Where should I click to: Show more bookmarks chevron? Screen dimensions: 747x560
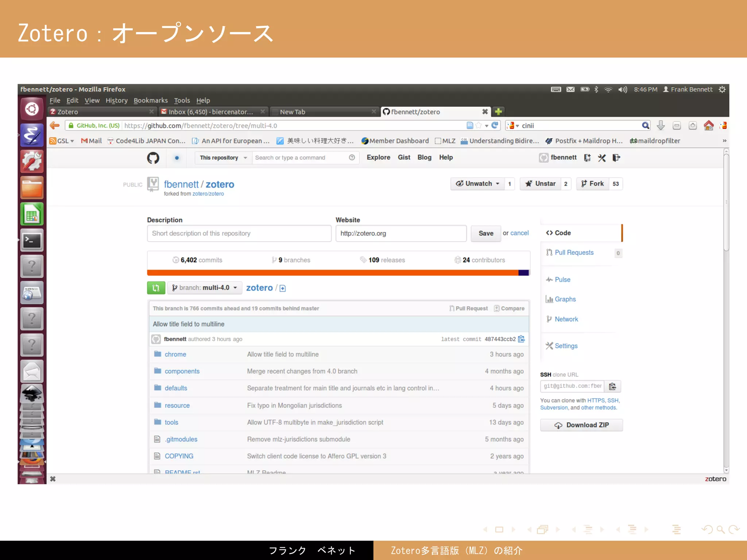tap(724, 141)
